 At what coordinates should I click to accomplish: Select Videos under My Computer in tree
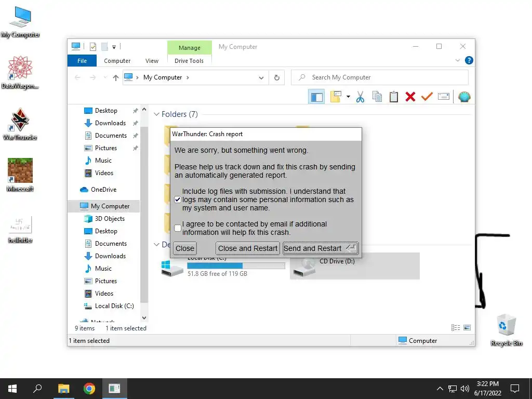click(x=99, y=294)
